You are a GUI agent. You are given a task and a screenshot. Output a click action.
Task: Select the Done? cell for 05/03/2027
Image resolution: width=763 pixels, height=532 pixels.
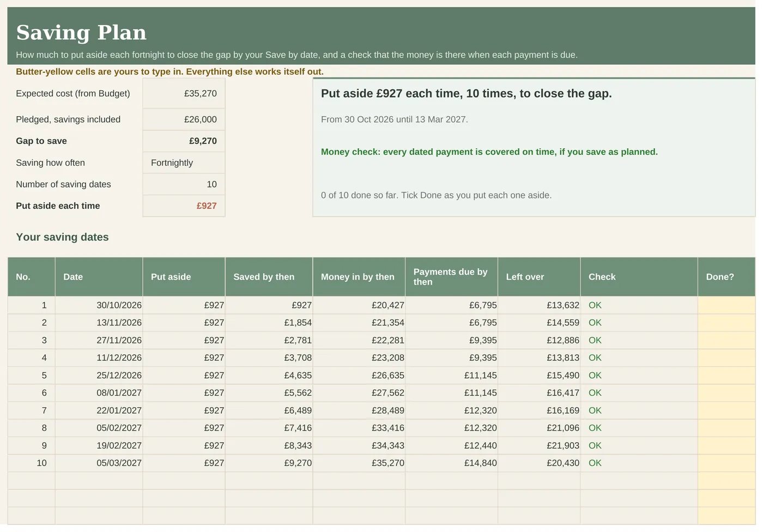coord(726,463)
